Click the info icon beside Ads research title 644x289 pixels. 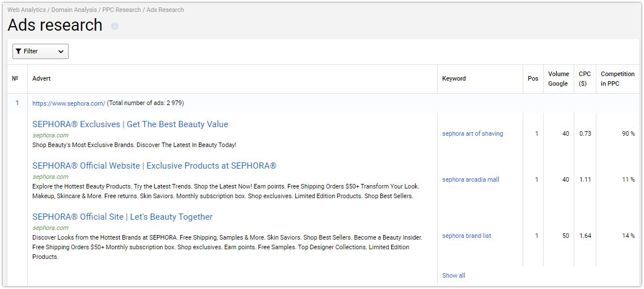coord(115,26)
